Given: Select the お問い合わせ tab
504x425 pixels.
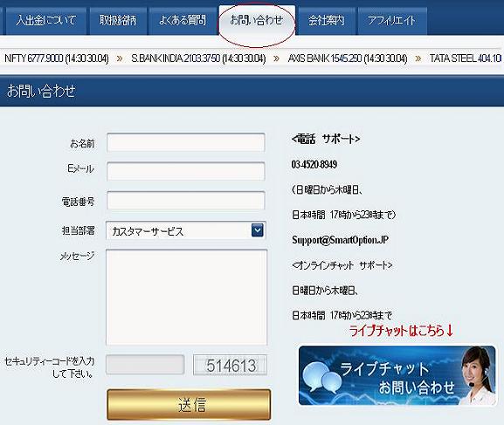Looking at the screenshot, I should tap(257, 20).
